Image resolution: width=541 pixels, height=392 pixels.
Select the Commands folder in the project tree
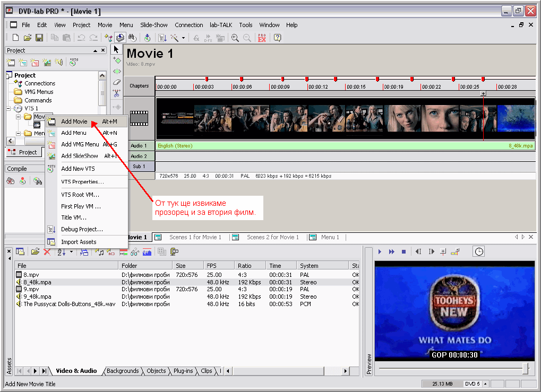[38, 100]
